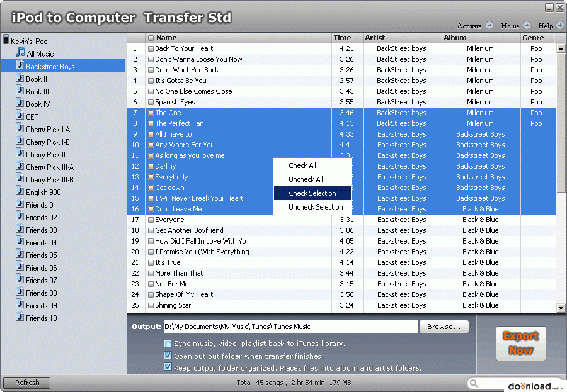Click the Friends 01 playlist icon
Viewport: 567px width, 392px height.
(x=20, y=203)
